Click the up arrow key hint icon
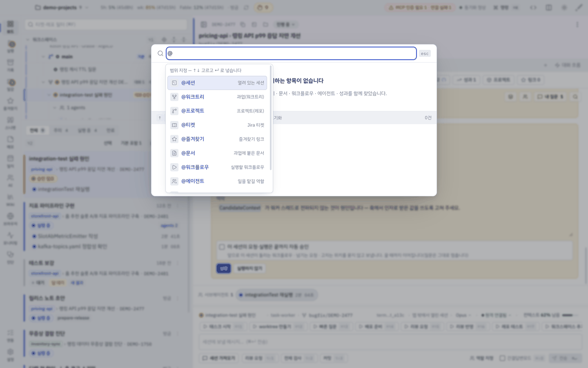588x368 pixels. [x=160, y=118]
